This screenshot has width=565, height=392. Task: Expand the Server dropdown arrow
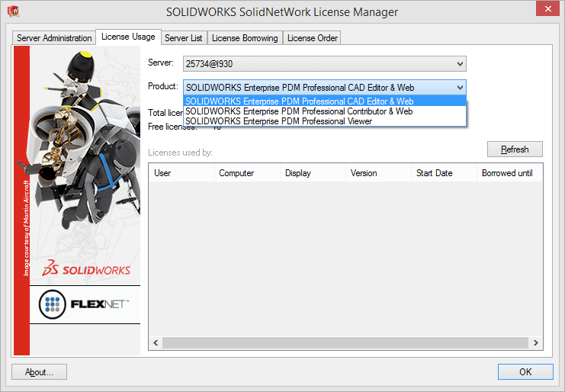(460, 64)
